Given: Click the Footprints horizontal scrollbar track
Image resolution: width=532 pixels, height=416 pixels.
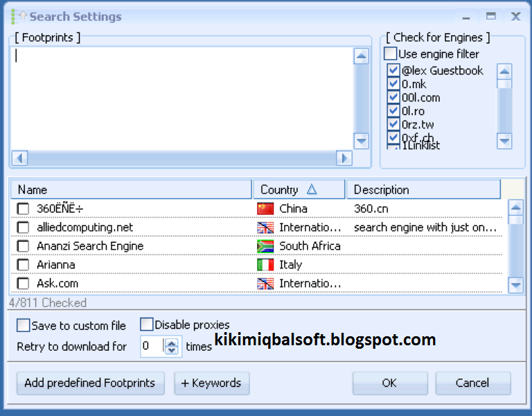Looking at the screenshot, I should click(182, 158).
